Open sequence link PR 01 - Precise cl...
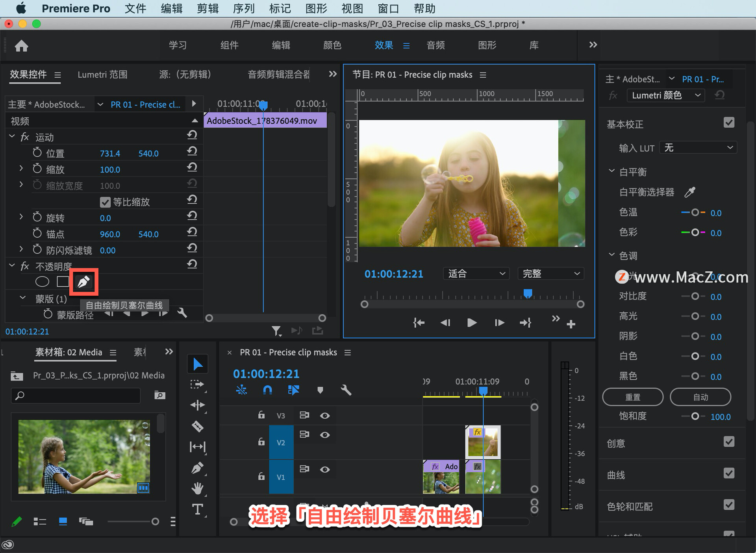 coord(145,105)
